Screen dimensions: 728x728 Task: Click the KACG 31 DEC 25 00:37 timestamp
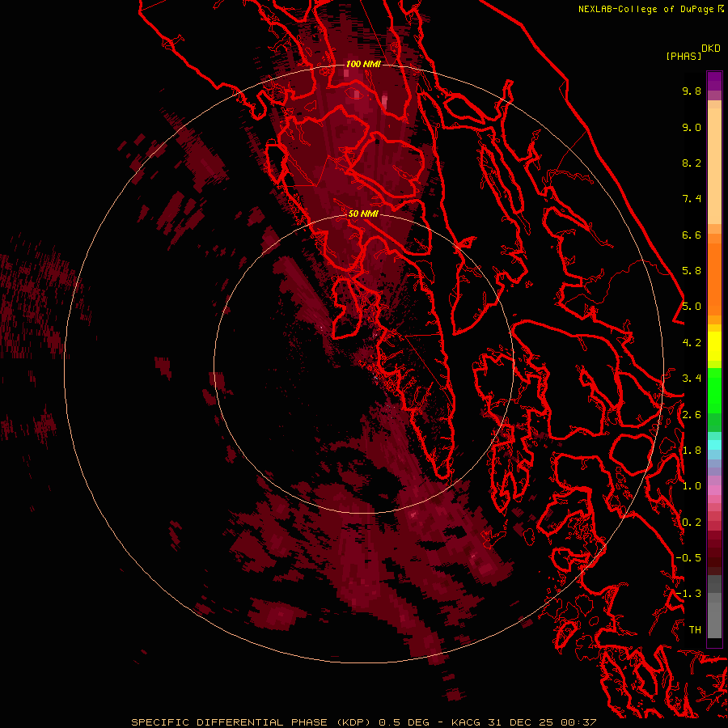523,722
